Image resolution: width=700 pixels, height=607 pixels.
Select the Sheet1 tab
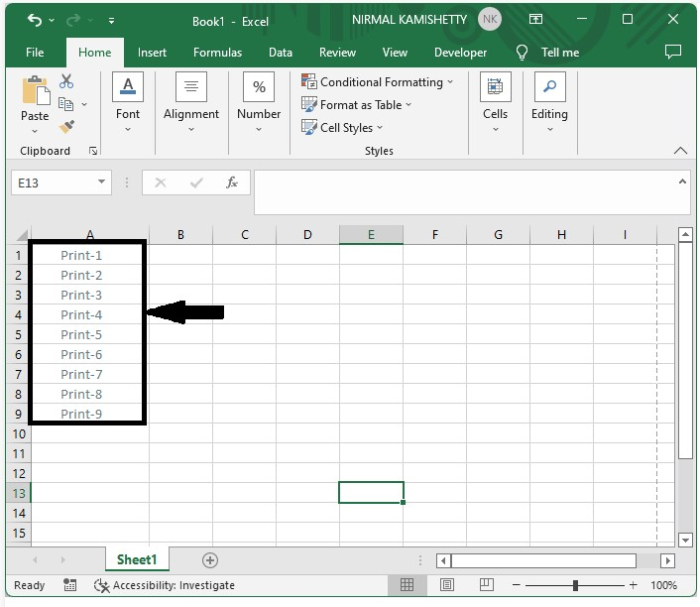click(137, 560)
